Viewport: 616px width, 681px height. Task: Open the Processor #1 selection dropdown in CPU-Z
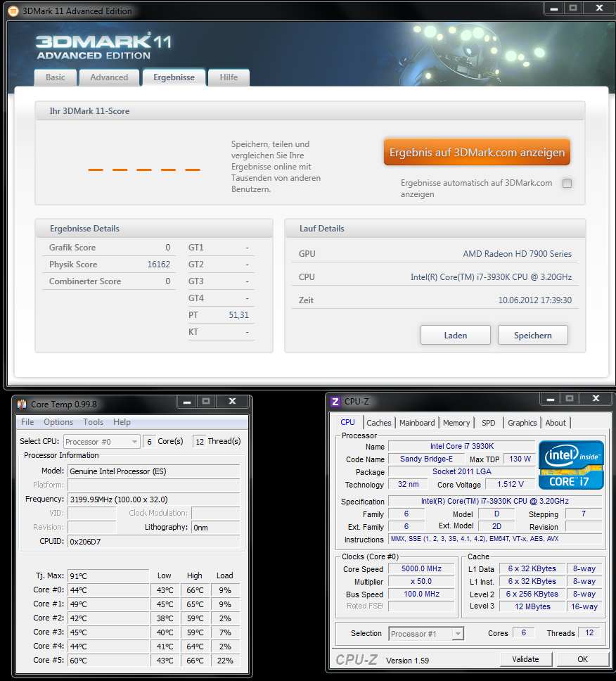[426, 634]
